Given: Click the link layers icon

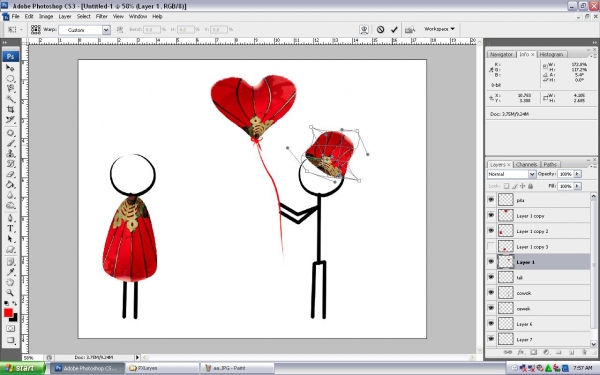Looking at the screenshot, I should (508, 352).
